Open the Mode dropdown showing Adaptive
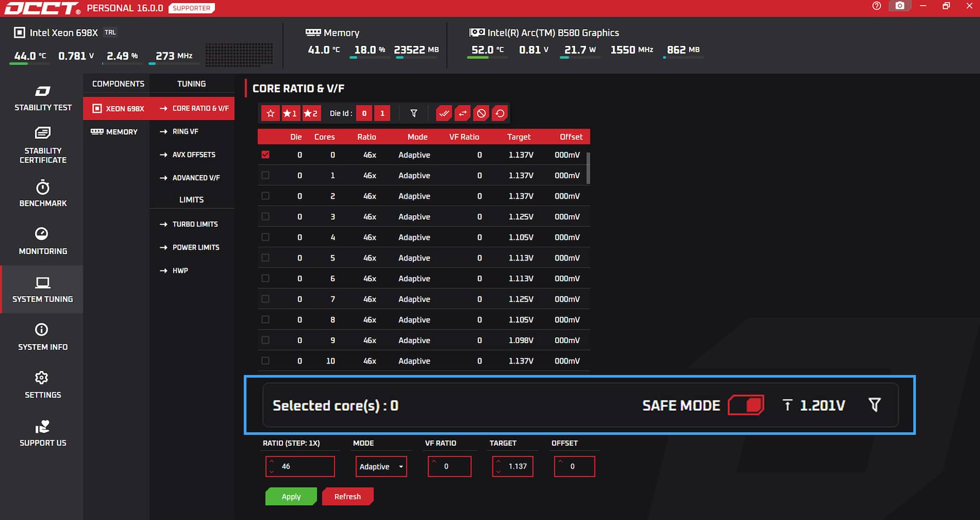Screen dimensions: 980x520 click(381, 466)
